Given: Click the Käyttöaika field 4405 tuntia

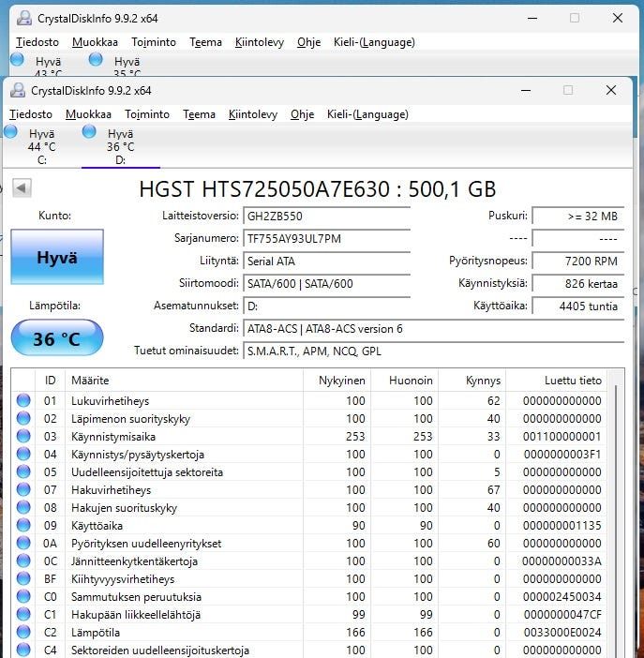Looking at the screenshot, I should (578, 306).
